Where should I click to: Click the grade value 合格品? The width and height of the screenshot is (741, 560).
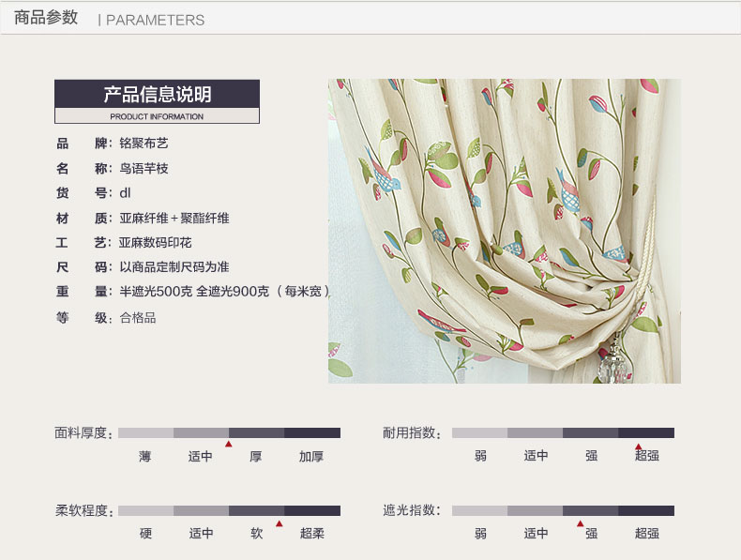click(138, 318)
